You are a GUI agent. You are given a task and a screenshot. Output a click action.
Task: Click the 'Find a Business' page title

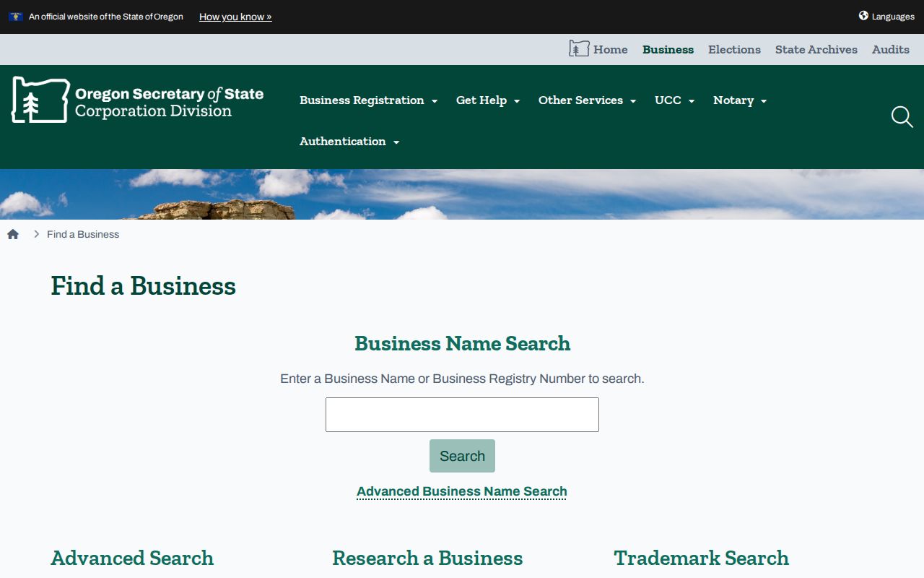[143, 286]
